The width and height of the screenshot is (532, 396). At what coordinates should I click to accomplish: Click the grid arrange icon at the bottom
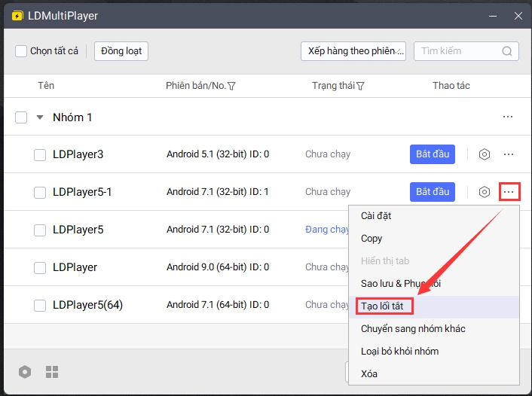pos(52,372)
